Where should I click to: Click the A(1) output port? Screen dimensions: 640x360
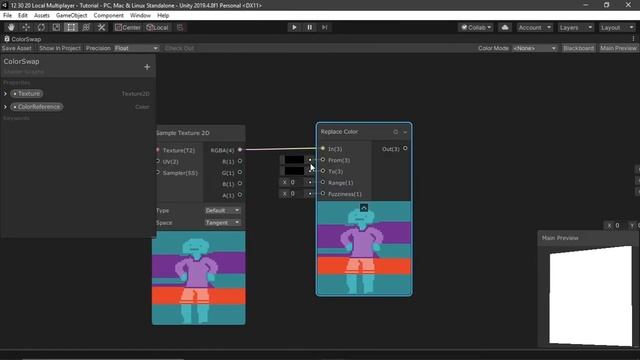tap(240, 195)
